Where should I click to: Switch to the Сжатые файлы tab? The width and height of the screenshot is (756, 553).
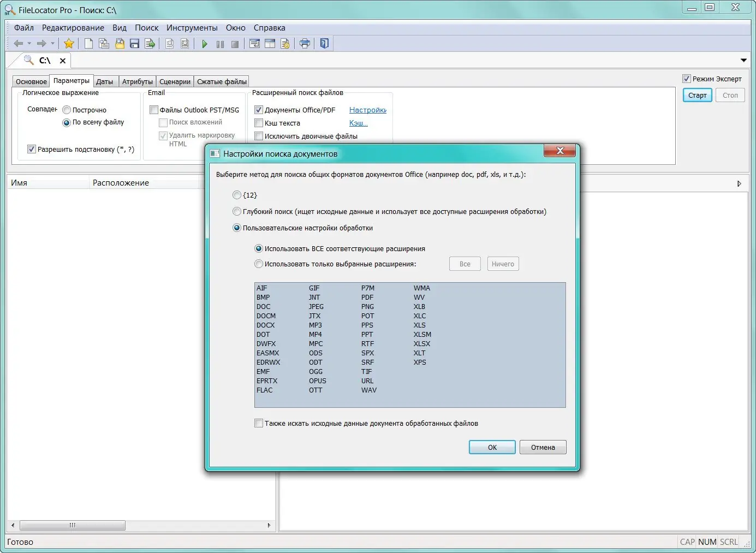[222, 81]
